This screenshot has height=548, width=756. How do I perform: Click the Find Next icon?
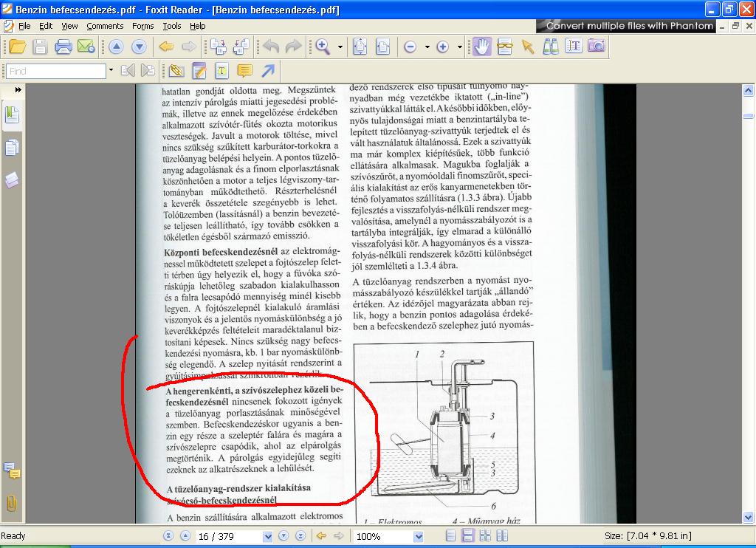[148, 71]
